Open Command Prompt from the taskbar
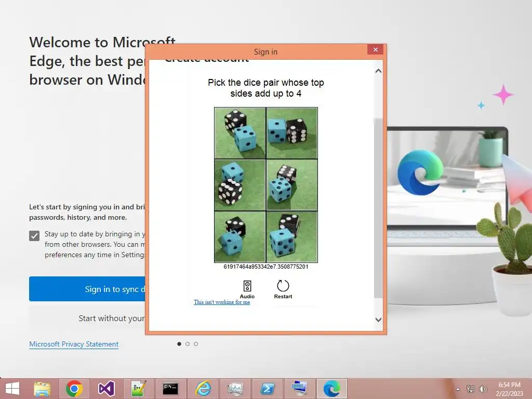The width and height of the screenshot is (532, 399). (170, 389)
